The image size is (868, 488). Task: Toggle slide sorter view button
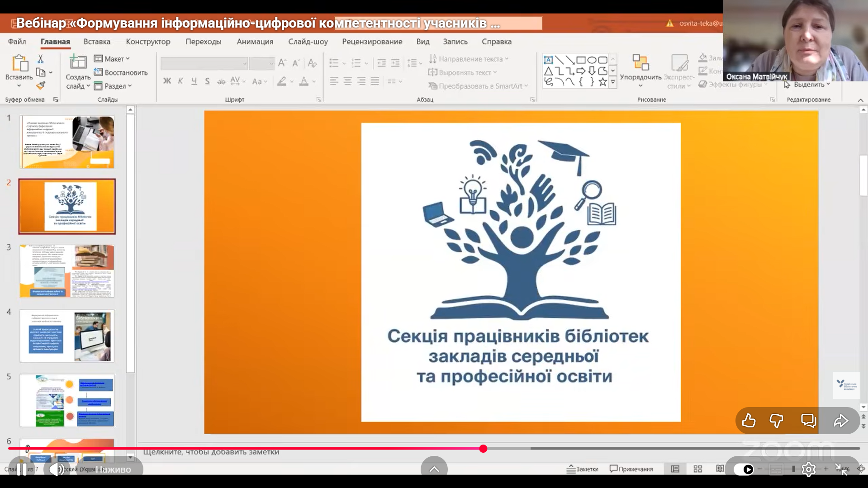click(x=697, y=469)
